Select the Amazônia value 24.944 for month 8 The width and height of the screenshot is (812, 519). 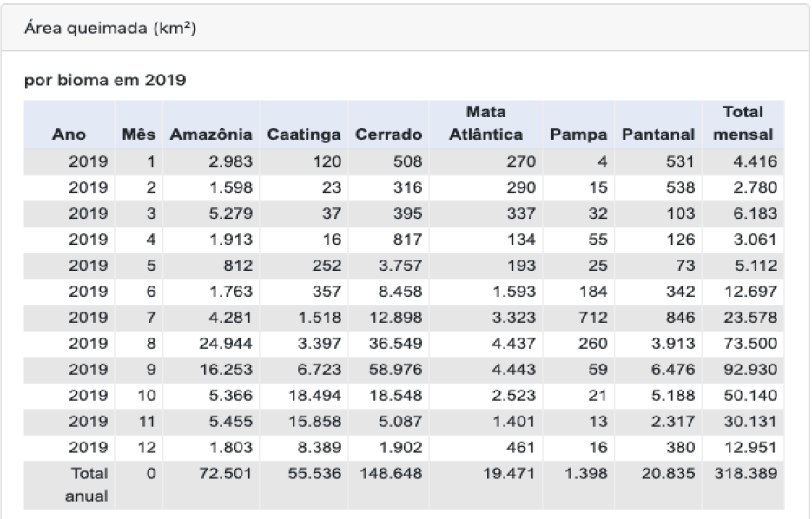tap(226, 344)
